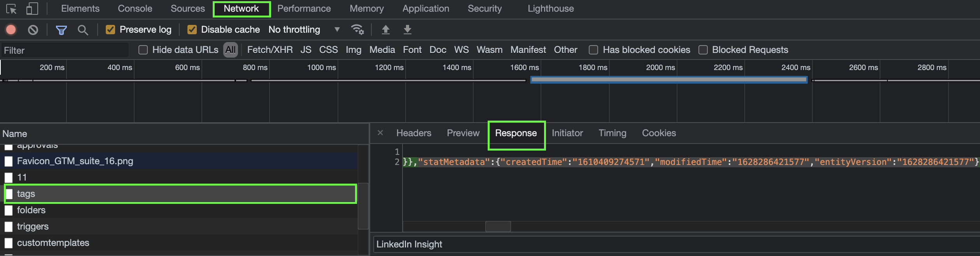
Task: Filter requests by Img
Action: 353,50
